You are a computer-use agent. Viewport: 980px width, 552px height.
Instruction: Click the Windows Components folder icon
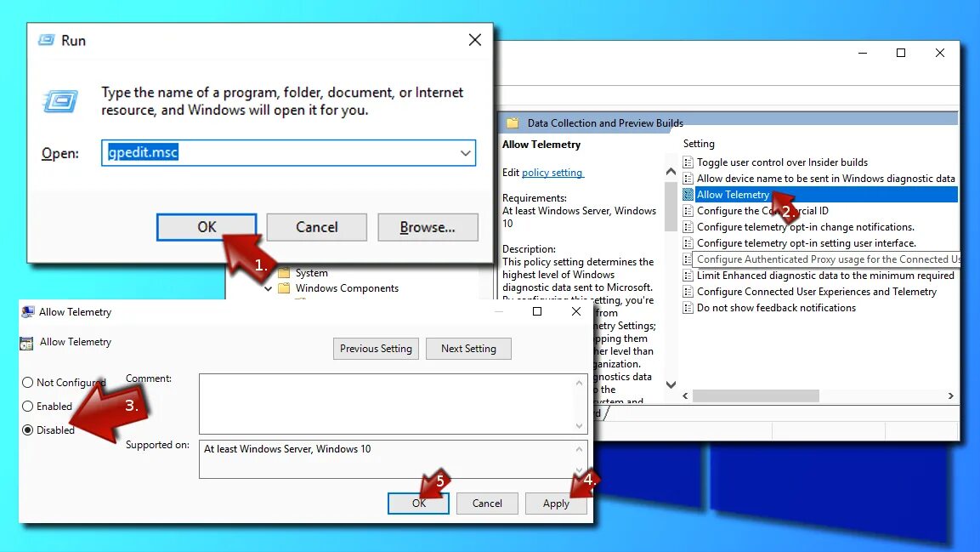pos(285,288)
